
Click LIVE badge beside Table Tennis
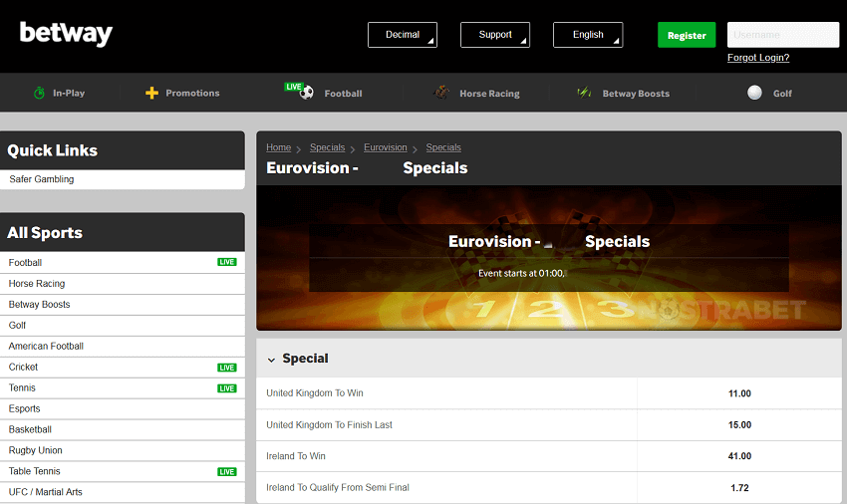click(227, 471)
